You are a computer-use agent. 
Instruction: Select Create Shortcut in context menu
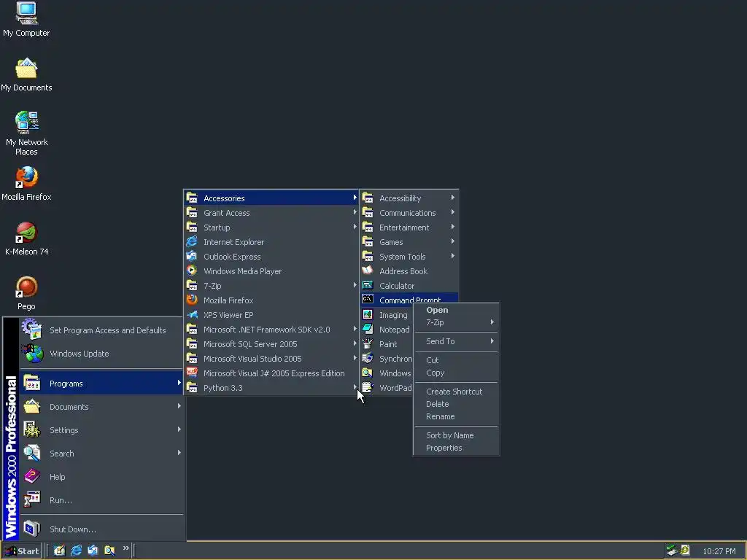tap(456, 392)
